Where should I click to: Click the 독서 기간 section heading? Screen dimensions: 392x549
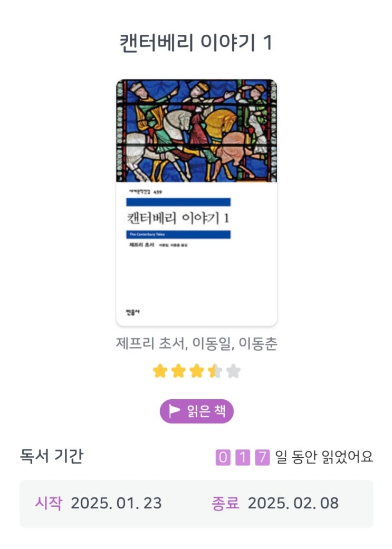tap(52, 456)
